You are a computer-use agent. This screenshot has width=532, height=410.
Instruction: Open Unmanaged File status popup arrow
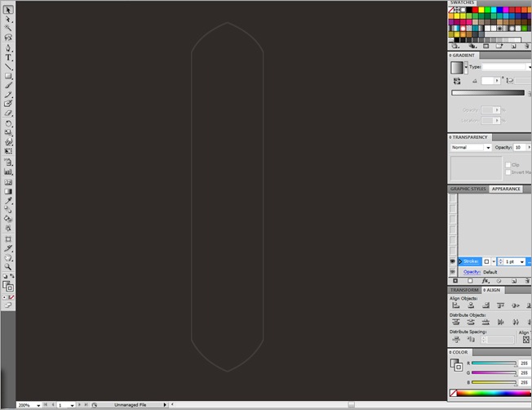point(165,405)
